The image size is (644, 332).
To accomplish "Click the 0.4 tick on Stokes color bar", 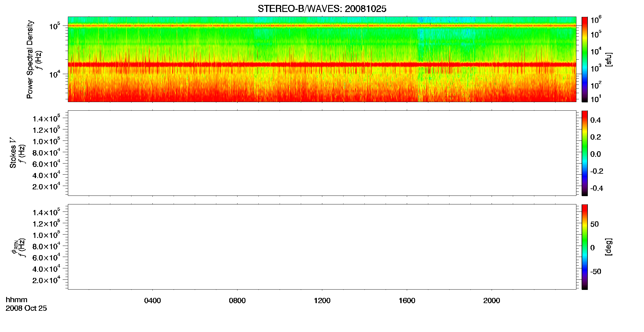I will pos(595,120).
